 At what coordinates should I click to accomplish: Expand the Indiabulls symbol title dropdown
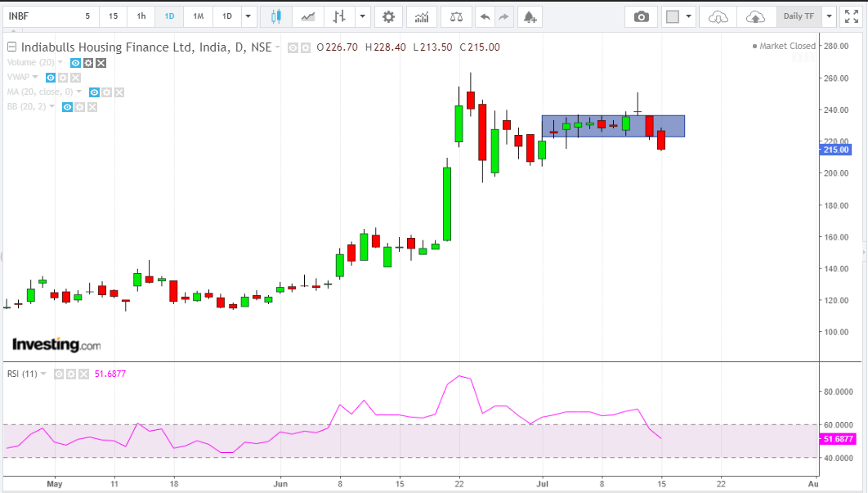tap(277, 47)
